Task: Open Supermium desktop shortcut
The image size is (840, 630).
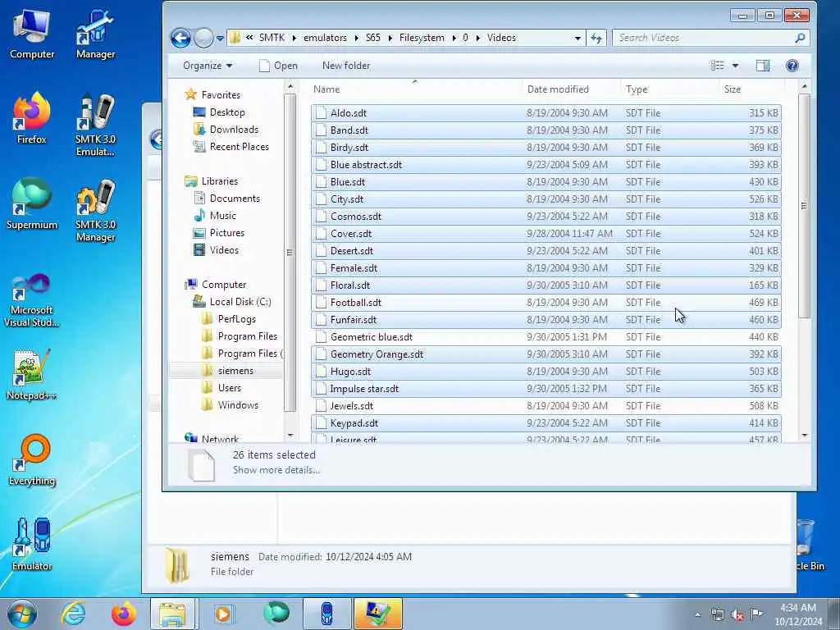Action: click(32, 204)
